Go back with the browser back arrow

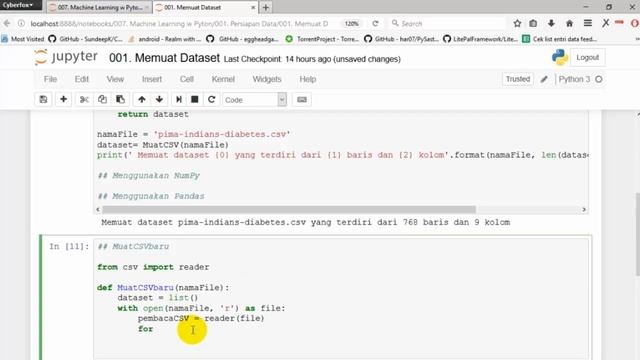click(7, 24)
